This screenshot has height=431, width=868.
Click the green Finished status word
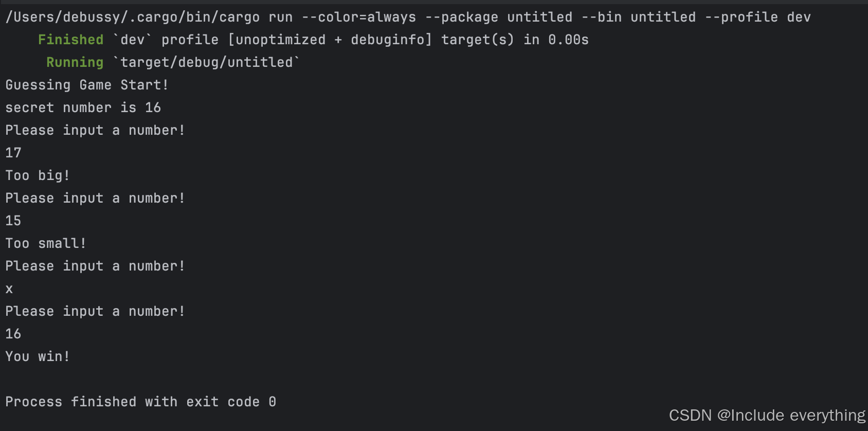click(70, 40)
